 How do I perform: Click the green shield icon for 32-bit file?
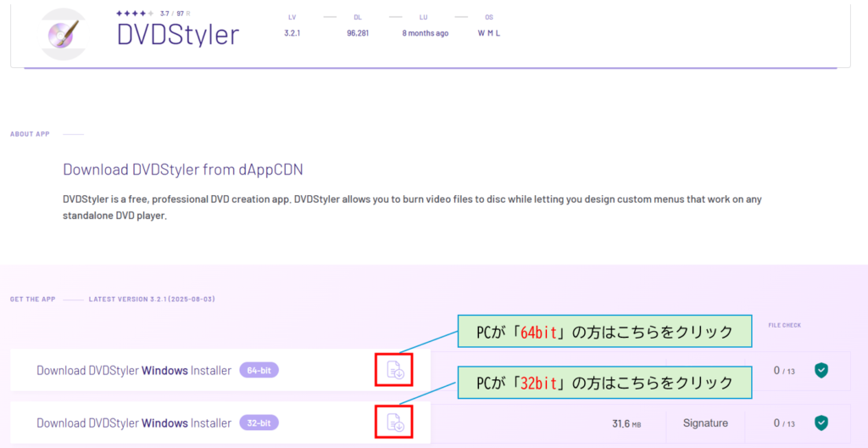[x=821, y=423]
